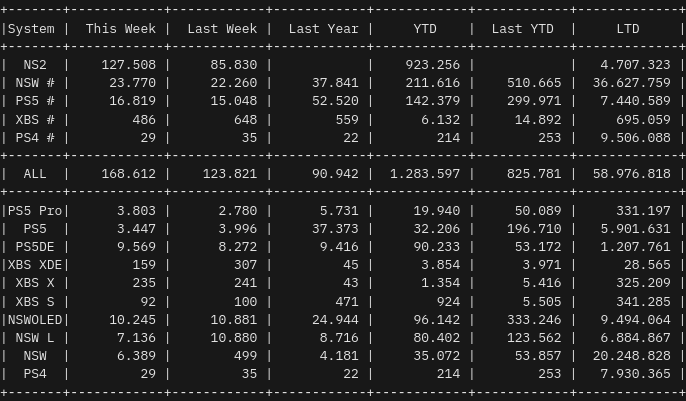Select the "LTD" column header
The height and width of the screenshot is (401, 686).
click(628, 29)
